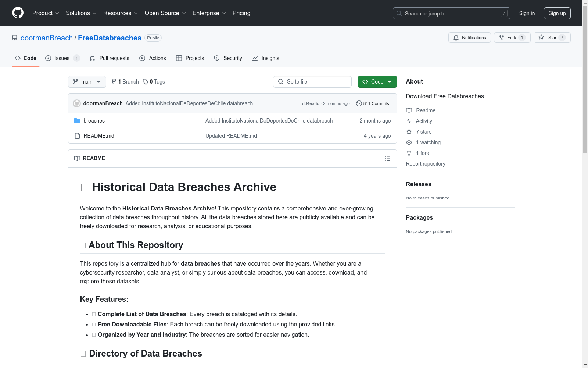Click the eye icon beside 1 watching
This screenshot has height=368, width=588.
(409, 142)
